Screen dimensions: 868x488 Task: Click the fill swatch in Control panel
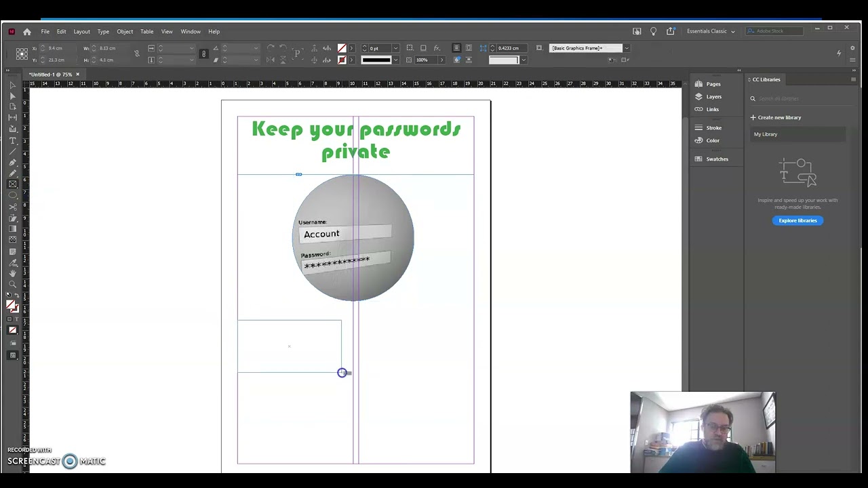click(342, 47)
